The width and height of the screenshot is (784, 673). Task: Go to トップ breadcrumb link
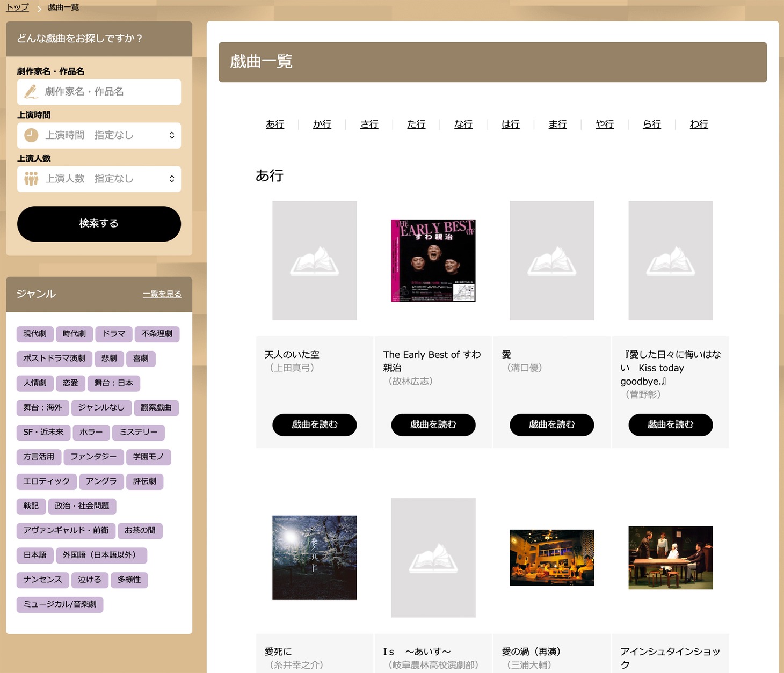[x=17, y=8]
